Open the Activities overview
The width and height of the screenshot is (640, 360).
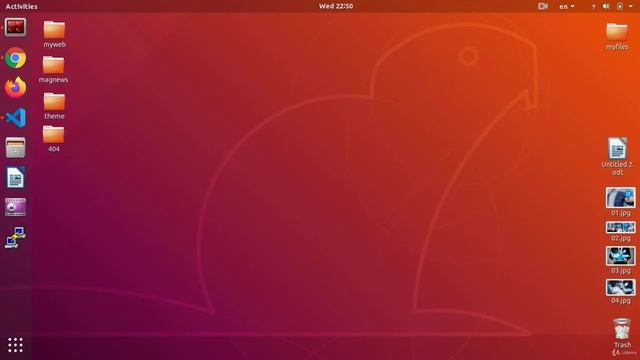tap(22, 6)
